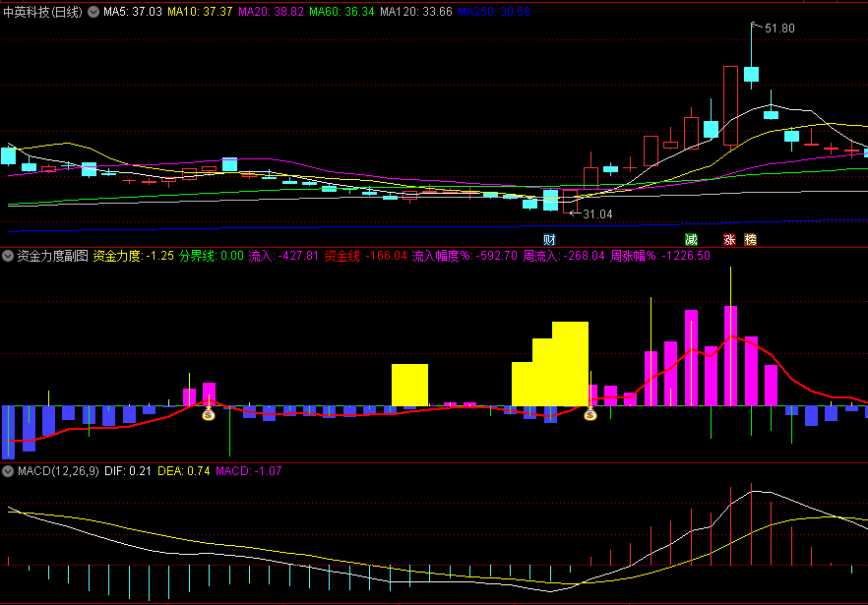Image resolution: width=868 pixels, height=605 pixels.
Task: Select the MA10: 37.37 label
Action: pos(200,12)
